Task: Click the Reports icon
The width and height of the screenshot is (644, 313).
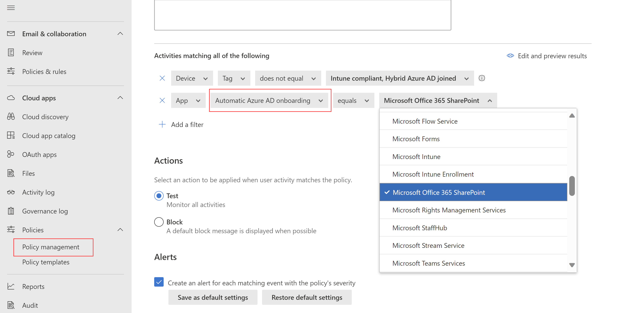Action: [11, 286]
